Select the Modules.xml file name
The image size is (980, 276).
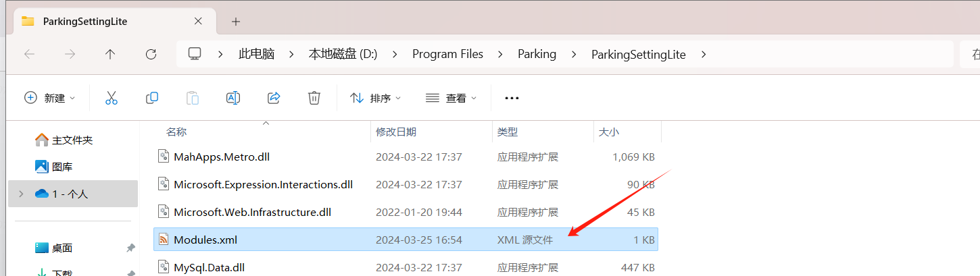pos(205,240)
